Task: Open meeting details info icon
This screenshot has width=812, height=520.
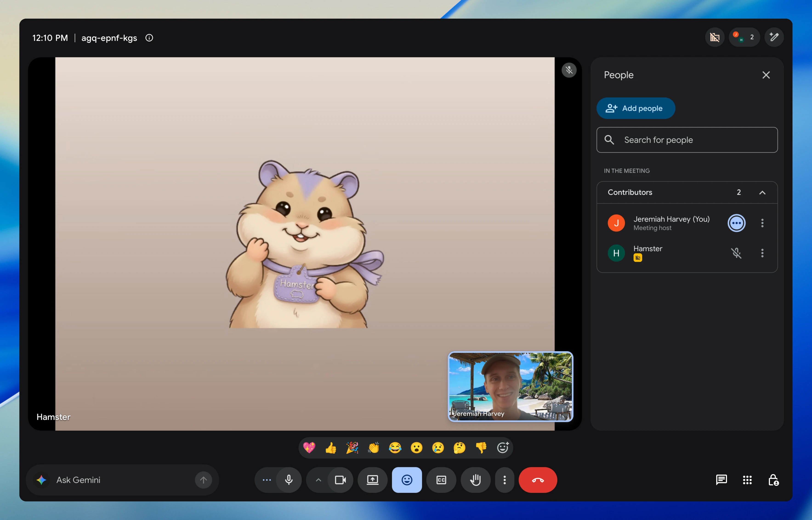Action: [x=149, y=38]
